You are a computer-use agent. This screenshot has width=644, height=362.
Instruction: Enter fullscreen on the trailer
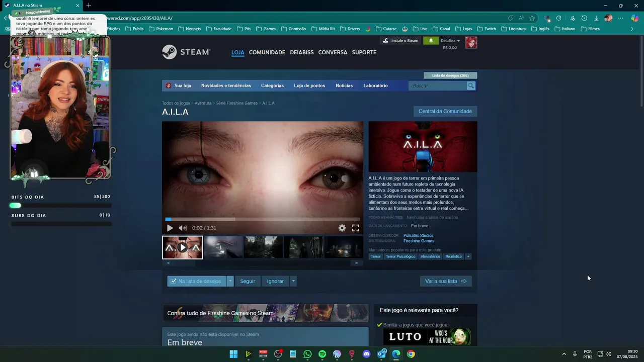(355, 228)
